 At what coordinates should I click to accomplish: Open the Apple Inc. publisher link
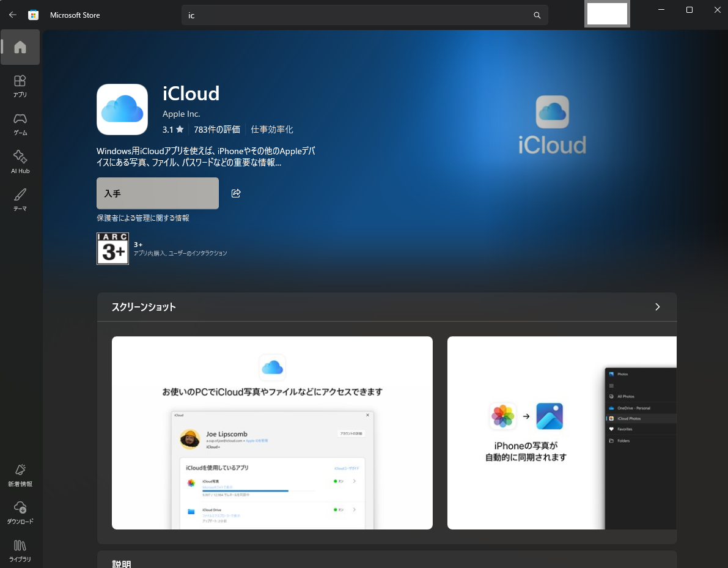pos(181,114)
